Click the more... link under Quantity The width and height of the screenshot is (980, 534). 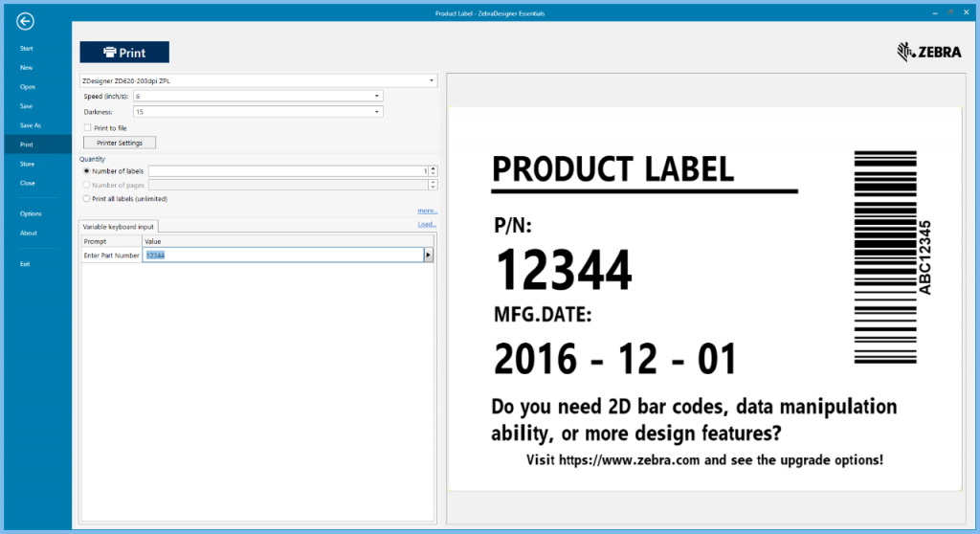(x=427, y=211)
